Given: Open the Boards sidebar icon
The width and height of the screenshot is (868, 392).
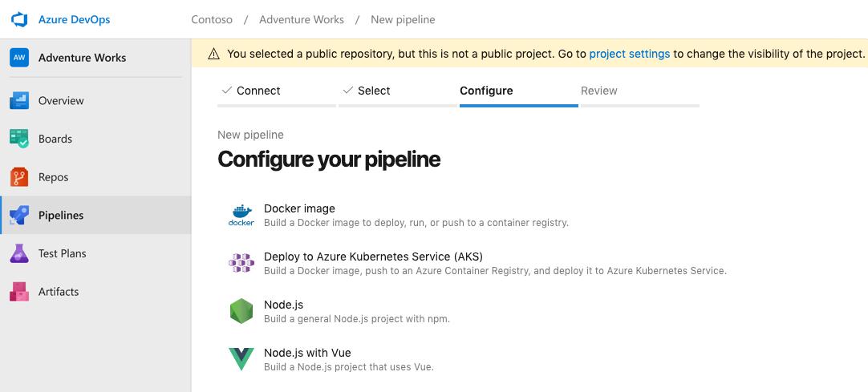Looking at the screenshot, I should tap(19, 139).
